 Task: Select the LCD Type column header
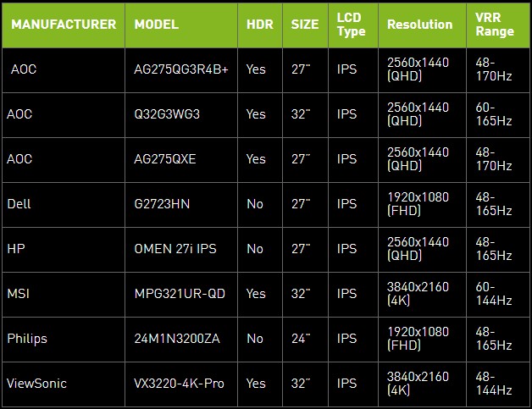point(351,25)
